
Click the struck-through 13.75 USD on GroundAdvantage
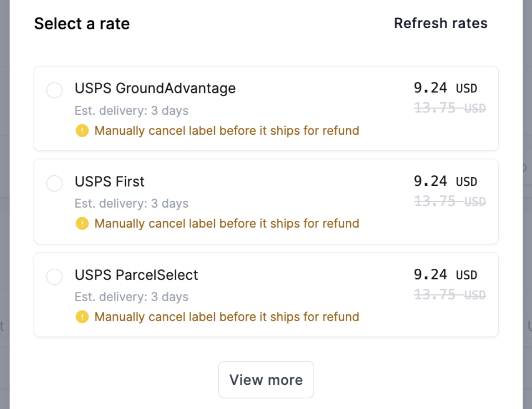tap(450, 108)
